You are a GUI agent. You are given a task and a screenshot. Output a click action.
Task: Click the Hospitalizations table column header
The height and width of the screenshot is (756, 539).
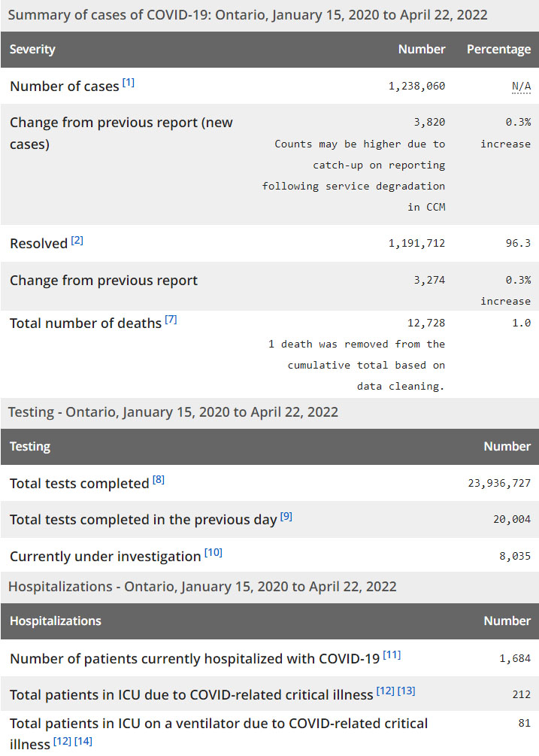55,621
